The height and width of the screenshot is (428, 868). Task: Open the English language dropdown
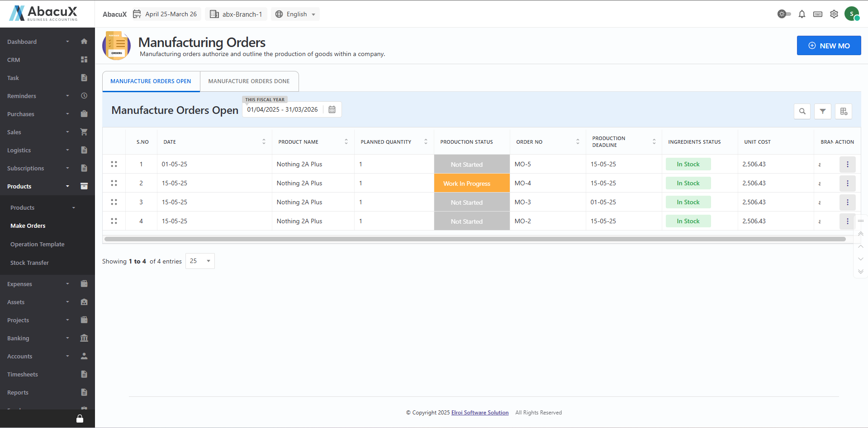295,14
